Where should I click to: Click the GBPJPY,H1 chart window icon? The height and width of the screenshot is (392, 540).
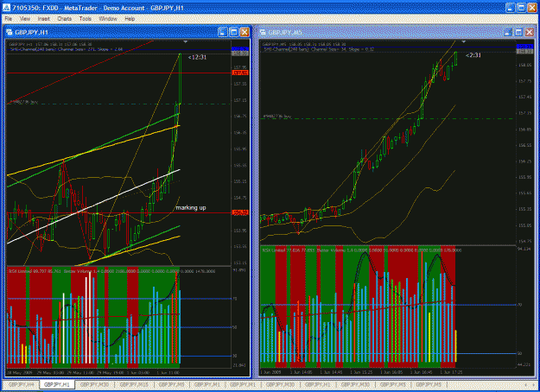point(10,32)
